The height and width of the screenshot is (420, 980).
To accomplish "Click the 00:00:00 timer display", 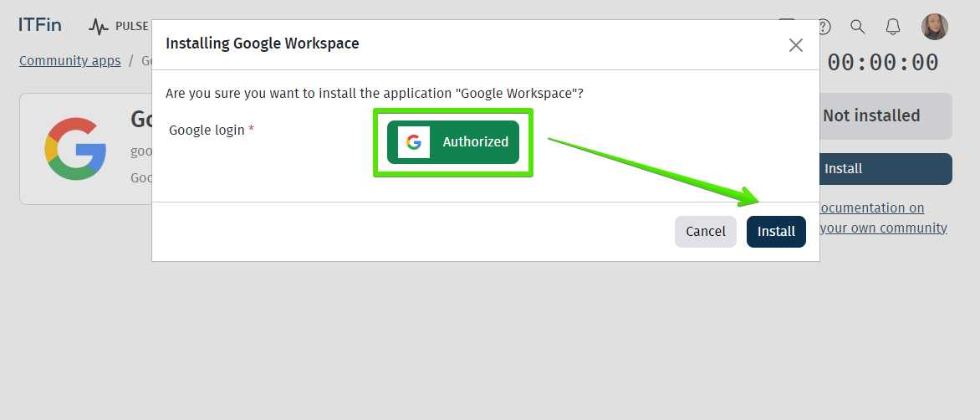I will (882, 63).
